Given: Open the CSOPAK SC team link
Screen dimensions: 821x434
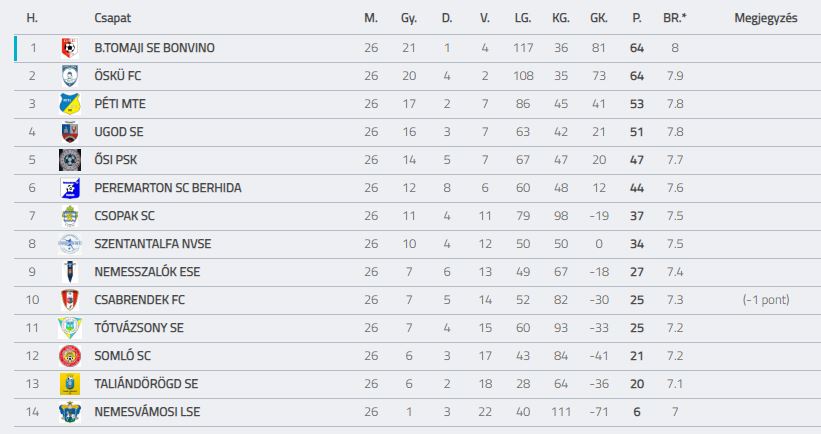Looking at the screenshot, I should tap(124, 216).
